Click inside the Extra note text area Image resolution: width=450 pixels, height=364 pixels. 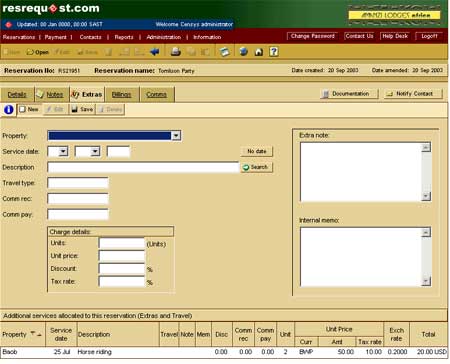(x=361, y=172)
